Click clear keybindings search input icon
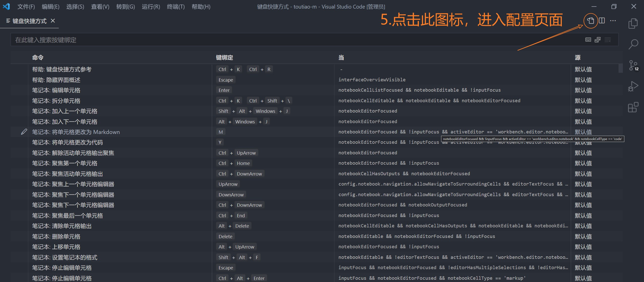Viewport: 644px width, 282px height. (x=608, y=40)
